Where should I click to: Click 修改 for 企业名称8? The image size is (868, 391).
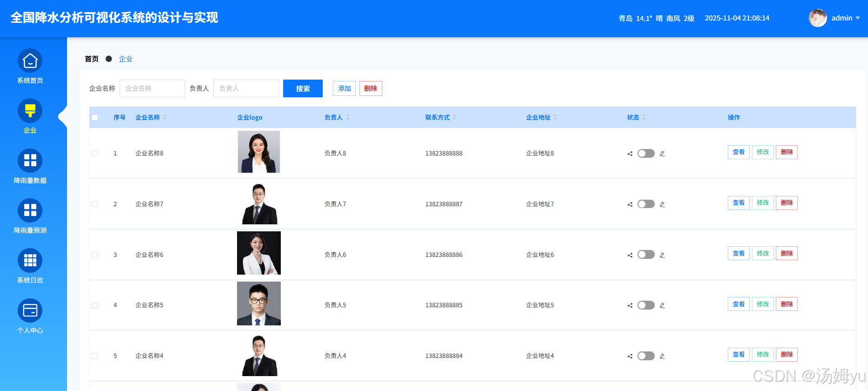click(x=763, y=152)
